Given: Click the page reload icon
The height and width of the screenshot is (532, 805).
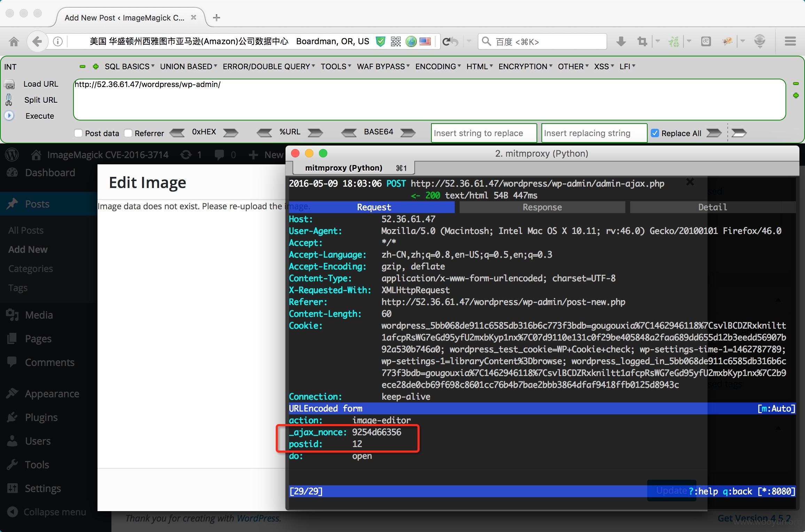Looking at the screenshot, I should (446, 42).
